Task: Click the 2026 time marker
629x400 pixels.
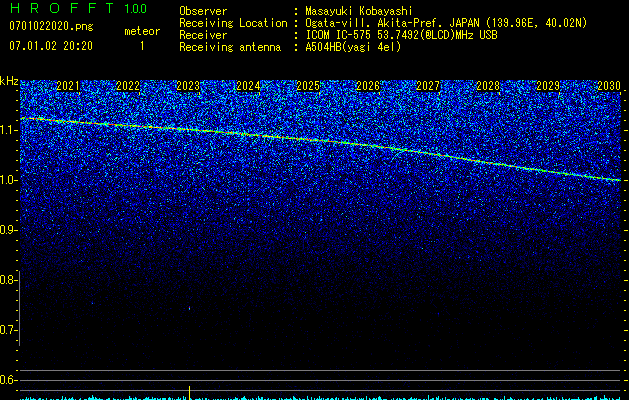Action: pyautogui.click(x=368, y=86)
